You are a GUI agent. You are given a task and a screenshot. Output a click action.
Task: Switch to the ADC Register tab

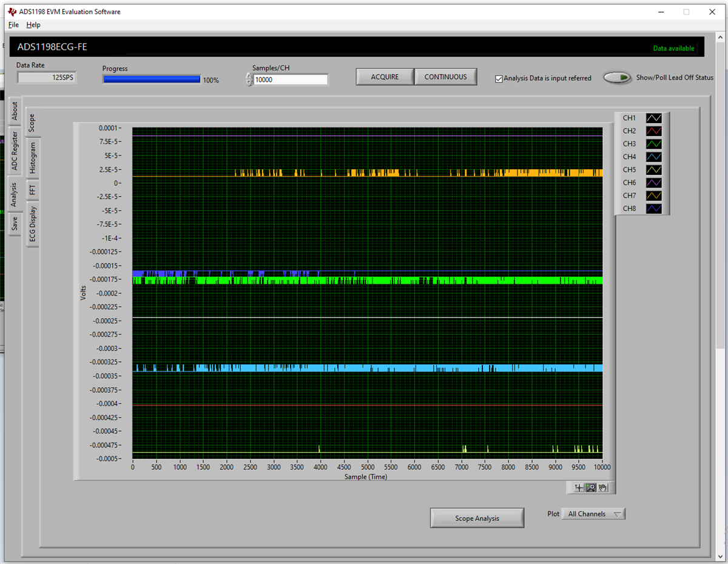15,151
